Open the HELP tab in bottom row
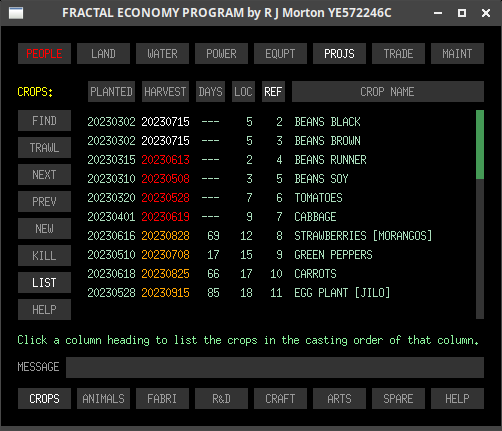Screen dimensions: 502x431 (457, 398)
